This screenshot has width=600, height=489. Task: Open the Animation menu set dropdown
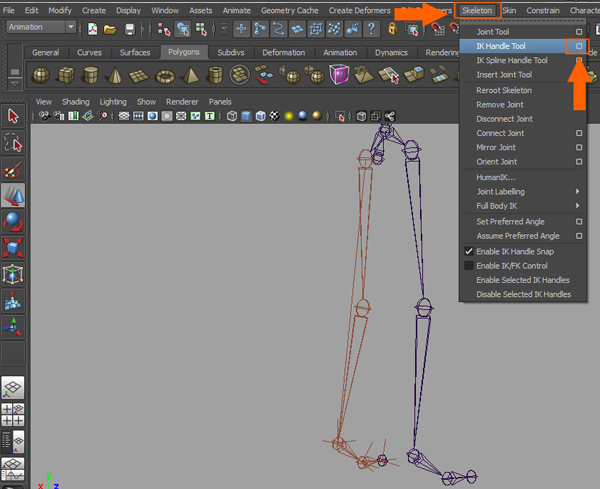click(40, 27)
